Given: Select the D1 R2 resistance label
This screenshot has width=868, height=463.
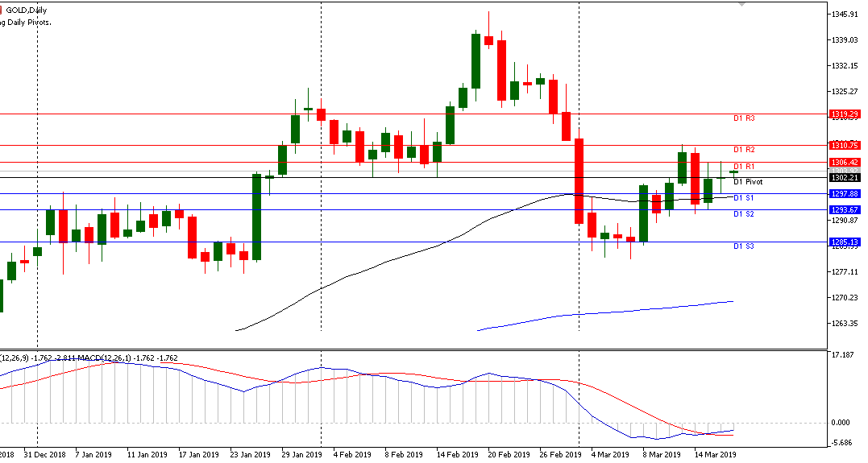Looking at the screenshot, I should tap(743, 150).
